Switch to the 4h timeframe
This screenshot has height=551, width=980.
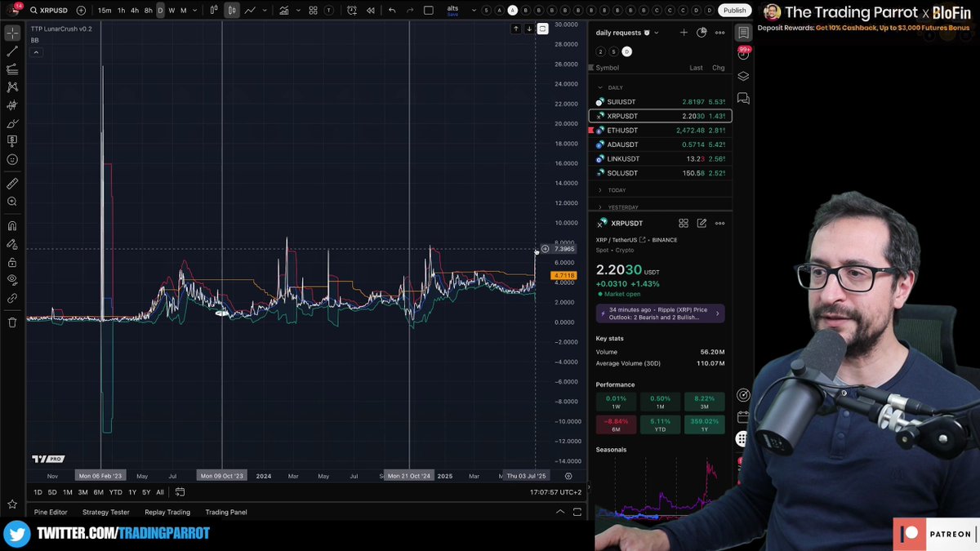[x=135, y=11]
